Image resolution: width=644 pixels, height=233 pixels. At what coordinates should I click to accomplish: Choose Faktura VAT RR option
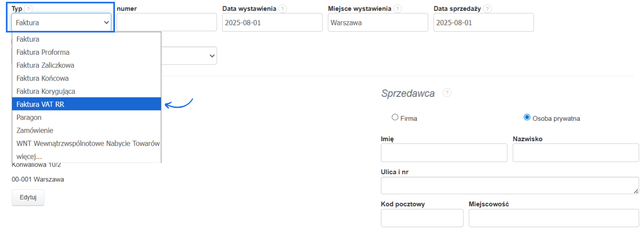(x=86, y=104)
